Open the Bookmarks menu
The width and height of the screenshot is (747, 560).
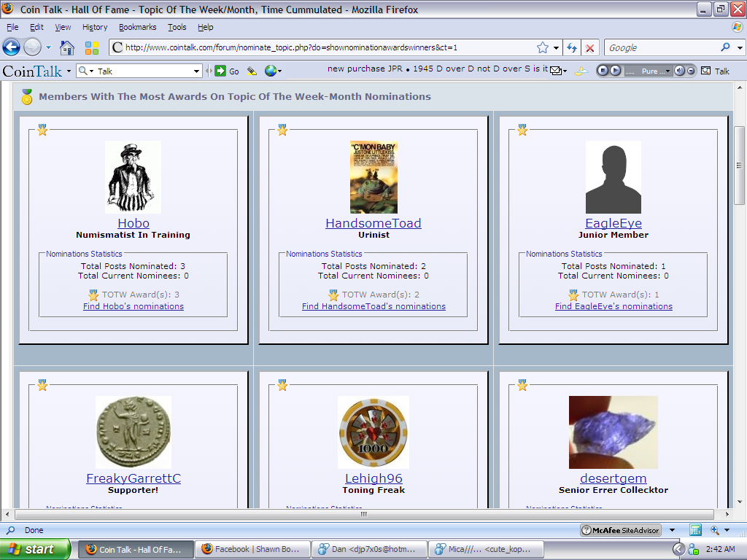tap(138, 27)
